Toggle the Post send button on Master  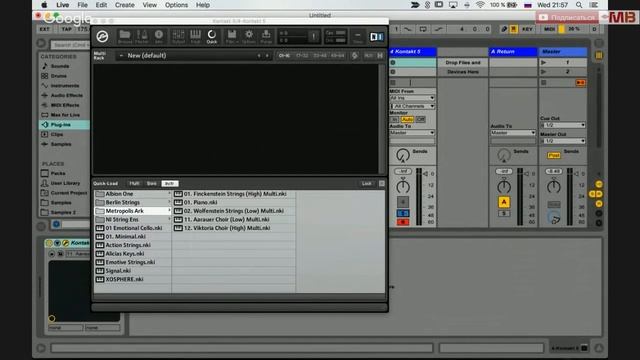[x=553, y=156]
